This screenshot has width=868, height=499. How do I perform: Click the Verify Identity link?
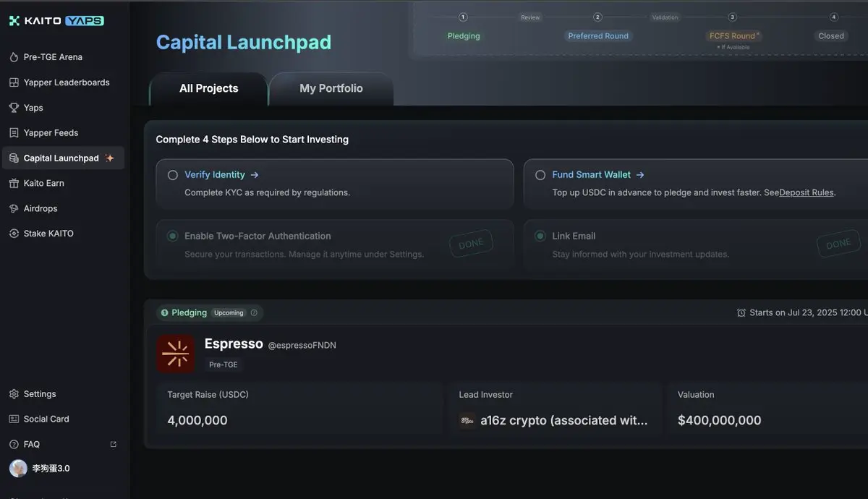(x=215, y=175)
